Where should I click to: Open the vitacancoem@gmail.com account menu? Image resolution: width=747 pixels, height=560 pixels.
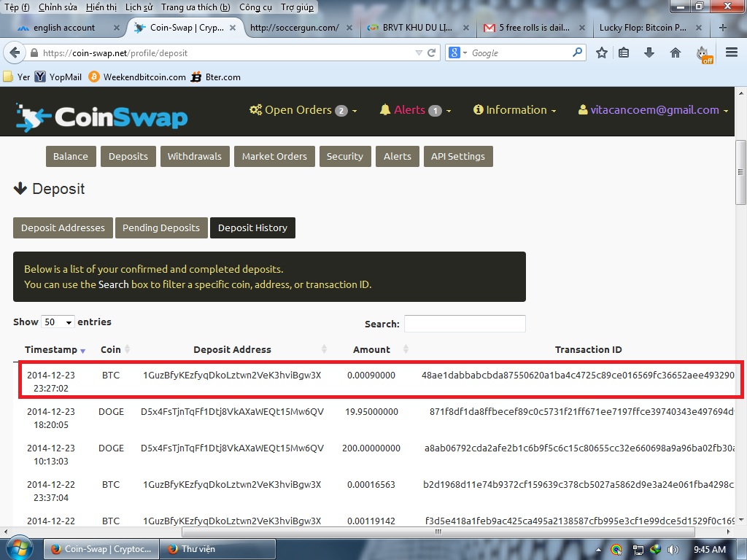coord(653,110)
